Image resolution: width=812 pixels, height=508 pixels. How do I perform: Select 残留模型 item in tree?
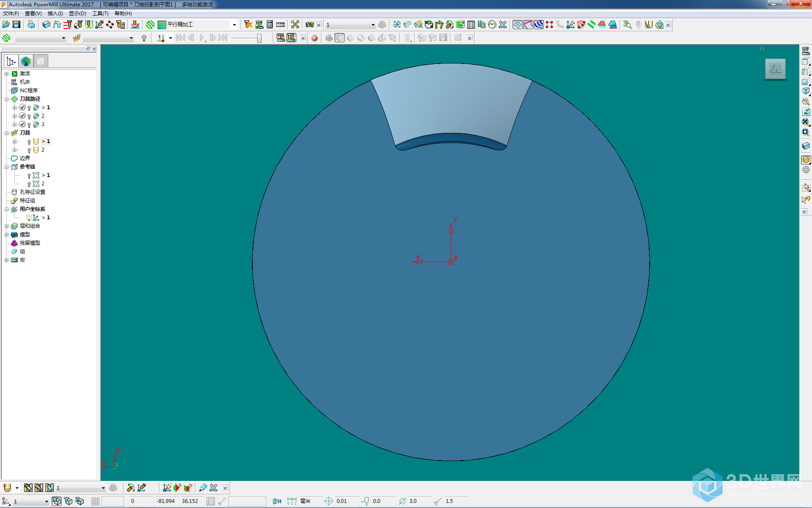click(x=30, y=243)
